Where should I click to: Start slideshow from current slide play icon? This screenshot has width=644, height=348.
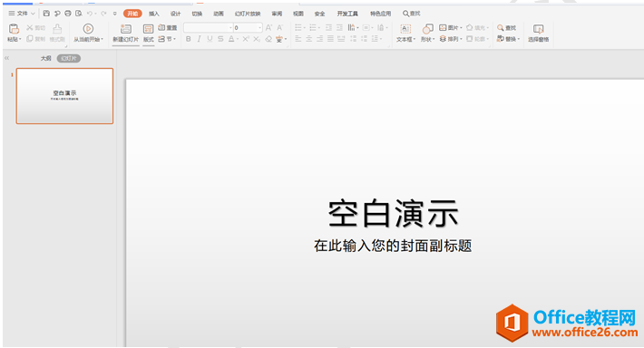(x=88, y=29)
